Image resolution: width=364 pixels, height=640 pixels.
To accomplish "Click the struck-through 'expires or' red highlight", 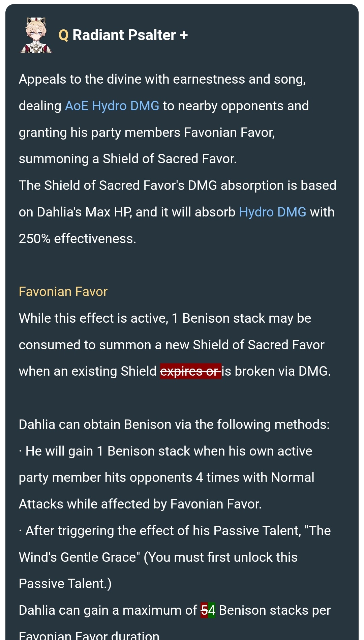I will [x=190, y=371].
